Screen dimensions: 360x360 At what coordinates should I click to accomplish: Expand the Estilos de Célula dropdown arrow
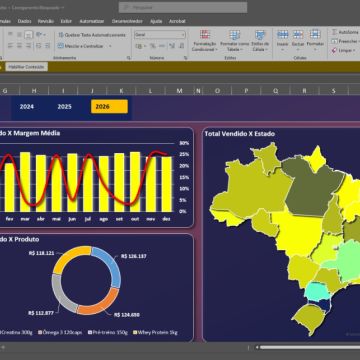[x=267, y=50]
